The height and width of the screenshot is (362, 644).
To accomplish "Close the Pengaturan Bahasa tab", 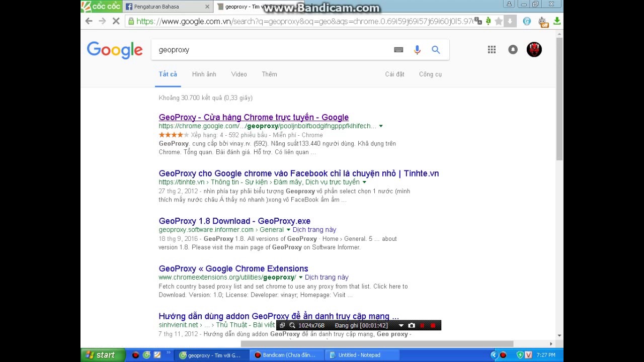I will point(207,7).
